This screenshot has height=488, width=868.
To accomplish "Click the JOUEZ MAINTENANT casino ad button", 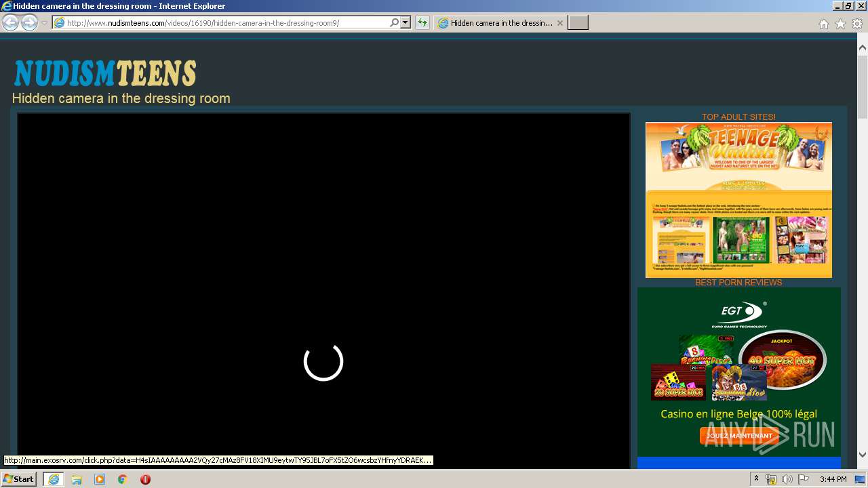I will [x=740, y=435].
